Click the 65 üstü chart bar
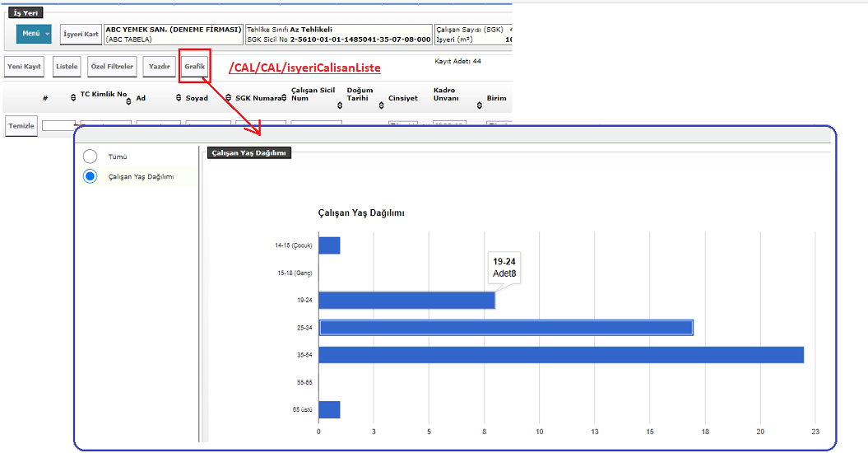 click(329, 409)
